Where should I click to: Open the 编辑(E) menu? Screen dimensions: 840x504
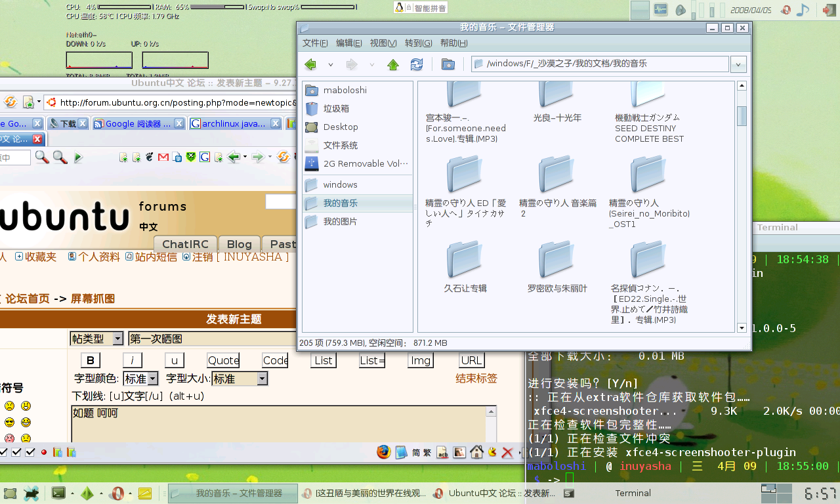[349, 43]
